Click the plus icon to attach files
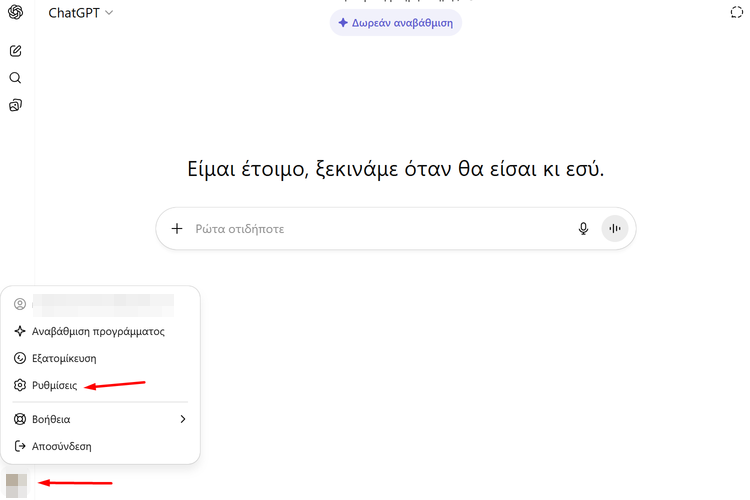 pos(177,229)
